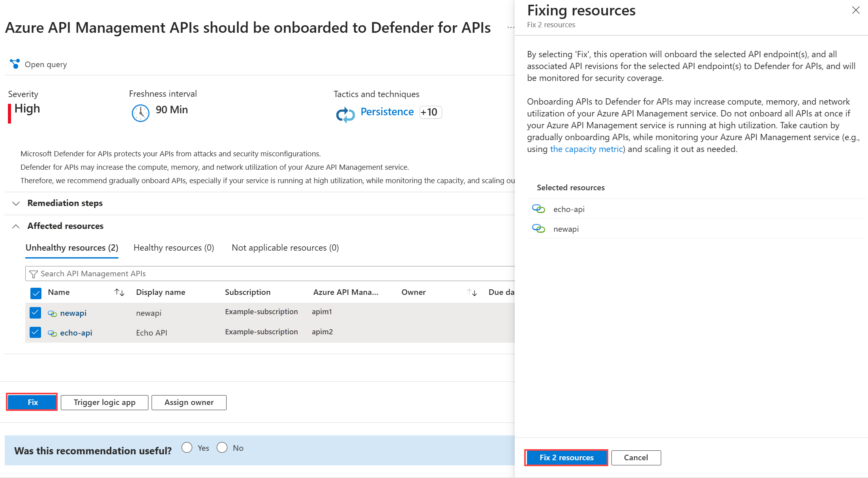Click the filter icon in the search box
868x478 pixels.
point(33,274)
